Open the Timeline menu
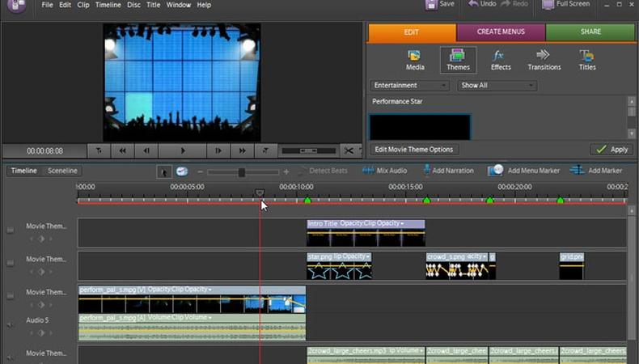The width and height of the screenshot is (639, 364). (108, 5)
